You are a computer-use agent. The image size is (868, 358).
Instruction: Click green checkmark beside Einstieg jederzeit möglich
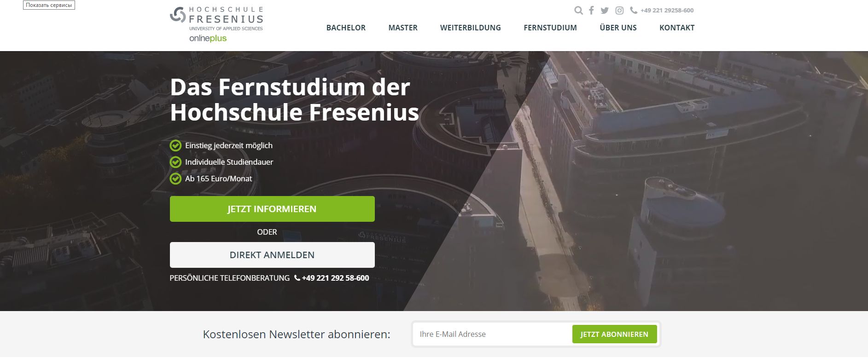175,145
